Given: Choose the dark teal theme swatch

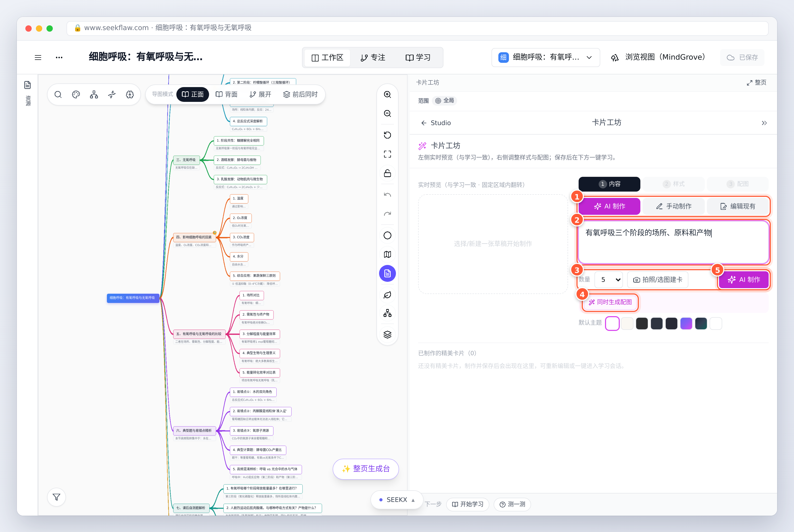Looking at the screenshot, I should 701,323.
